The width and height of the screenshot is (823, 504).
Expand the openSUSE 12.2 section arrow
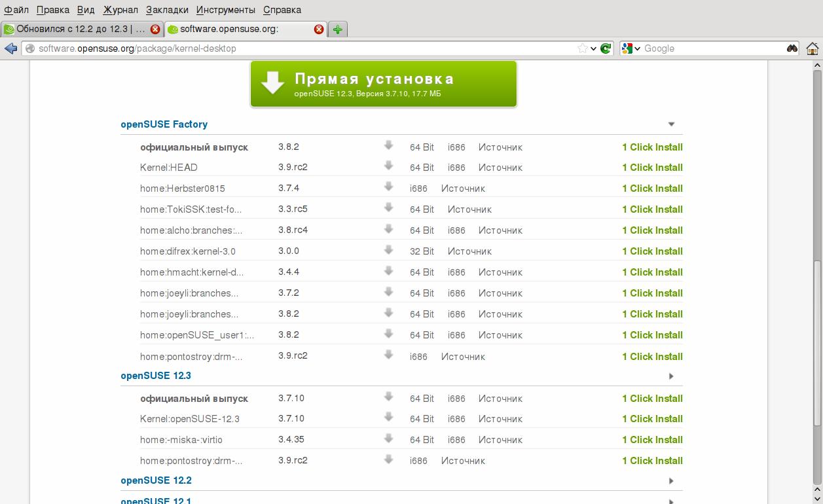(x=671, y=481)
